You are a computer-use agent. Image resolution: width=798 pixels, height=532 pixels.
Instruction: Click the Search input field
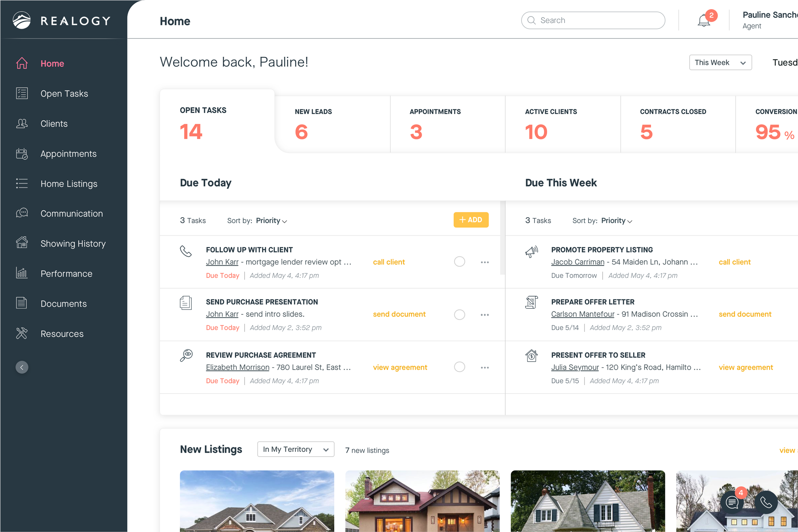click(593, 20)
